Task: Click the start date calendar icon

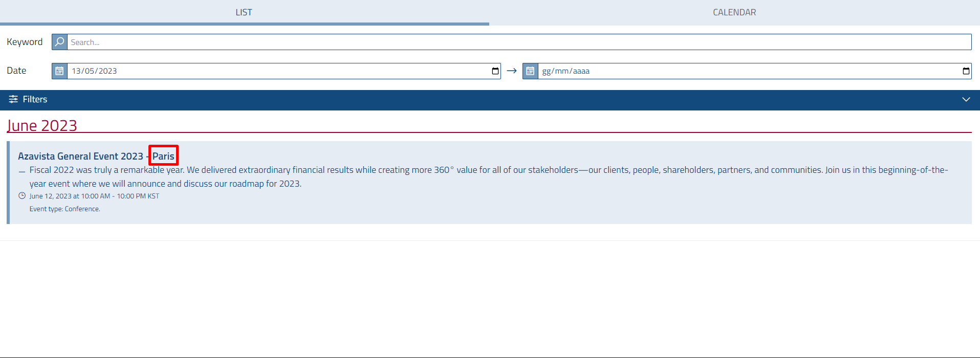Action: pyautogui.click(x=59, y=71)
